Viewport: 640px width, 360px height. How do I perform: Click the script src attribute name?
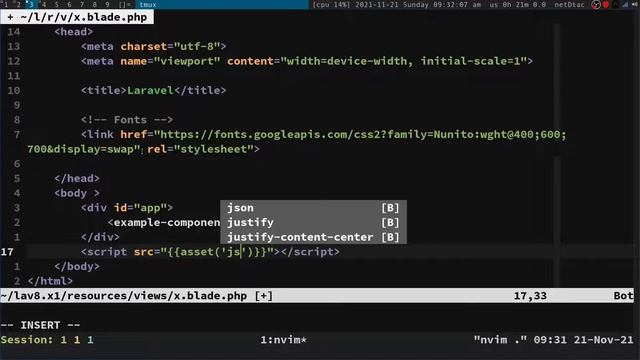[144, 252]
